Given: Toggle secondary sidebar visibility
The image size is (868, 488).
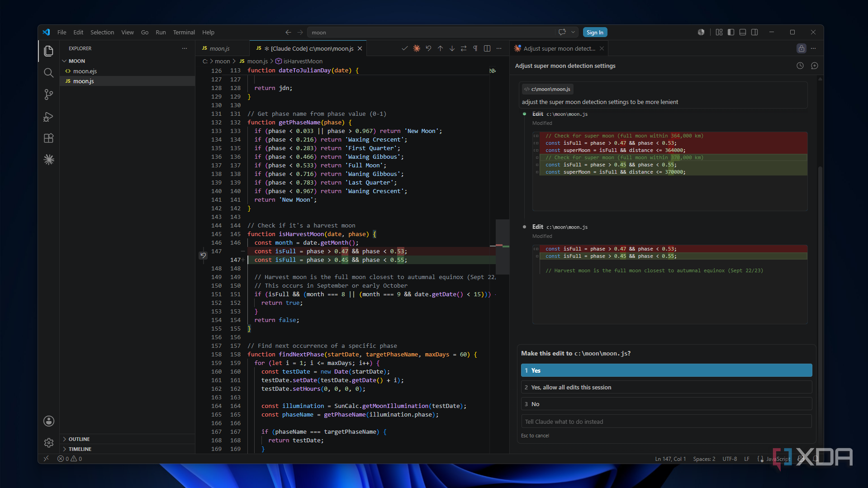Looking at the screenshot, I should [x=754, y=32].
